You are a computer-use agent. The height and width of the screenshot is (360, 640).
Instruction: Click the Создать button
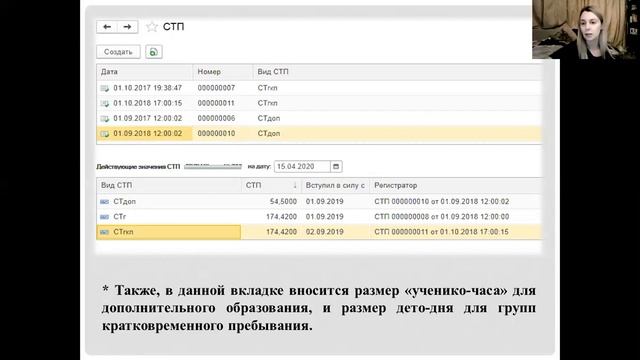point(118,52)
